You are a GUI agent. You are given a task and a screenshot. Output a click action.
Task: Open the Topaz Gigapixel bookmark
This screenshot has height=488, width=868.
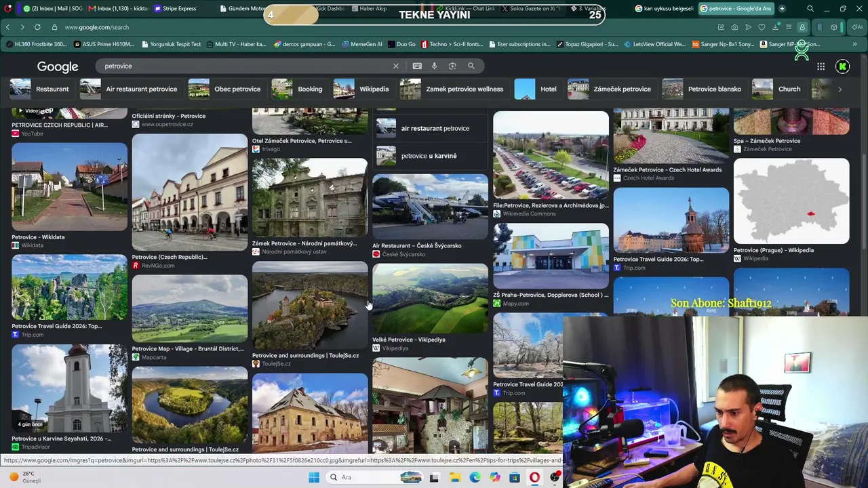click(x=587, y=44)
